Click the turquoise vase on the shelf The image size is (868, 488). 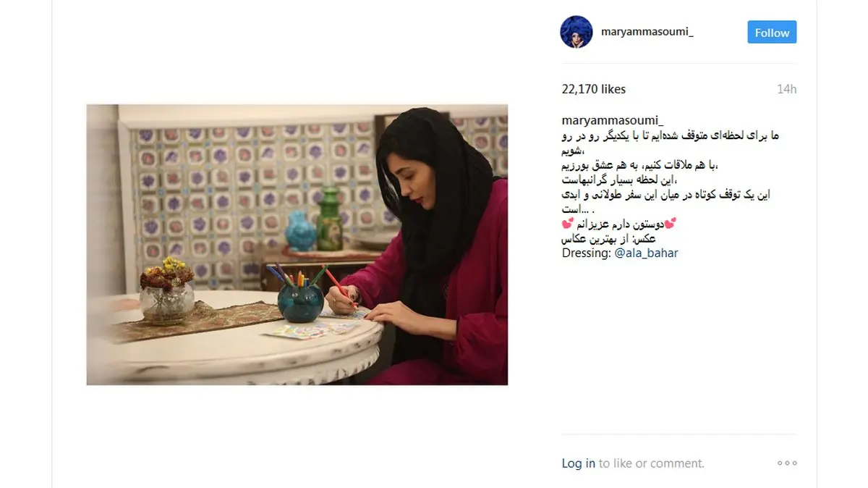click(x=300, y=231)
